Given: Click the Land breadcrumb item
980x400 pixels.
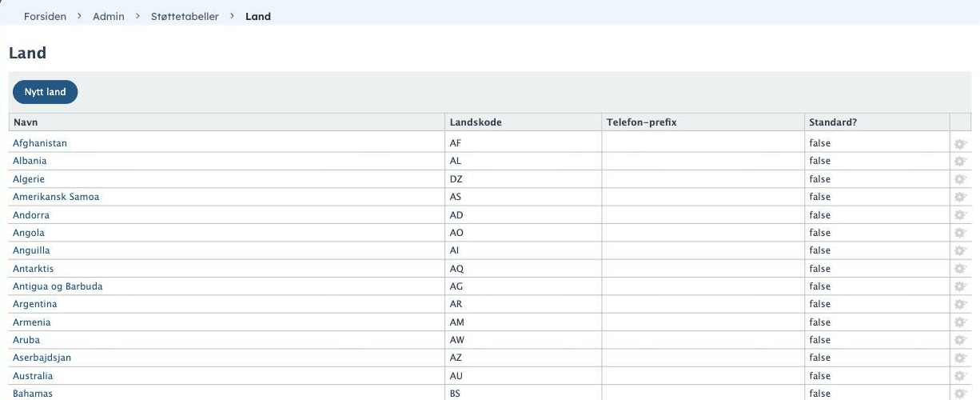Looking at the screenshot, I should (258, 16).
